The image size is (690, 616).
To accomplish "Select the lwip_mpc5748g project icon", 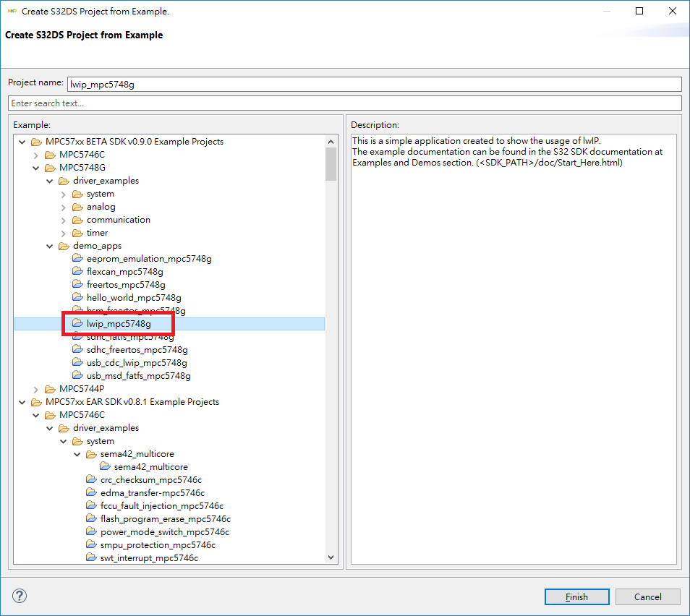I will 78,323.
